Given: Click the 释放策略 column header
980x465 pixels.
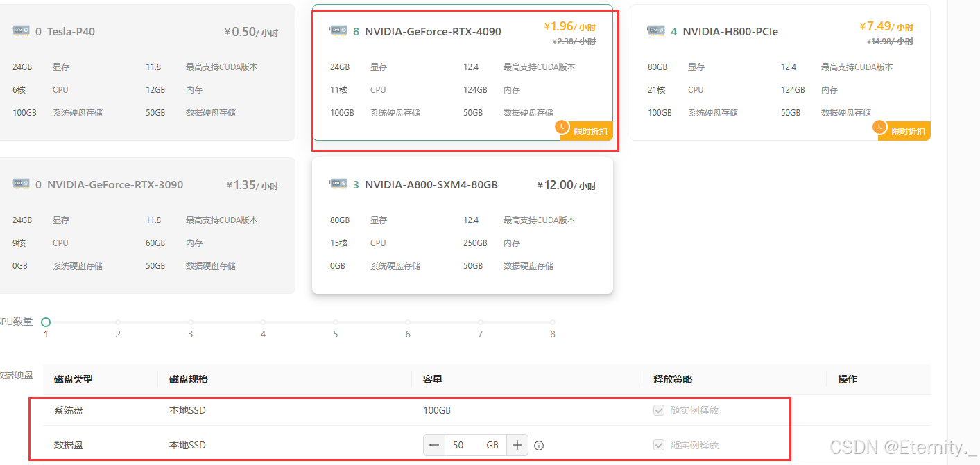Looking at the screenshot, I should pyautogui.click(x=673, y=379).
